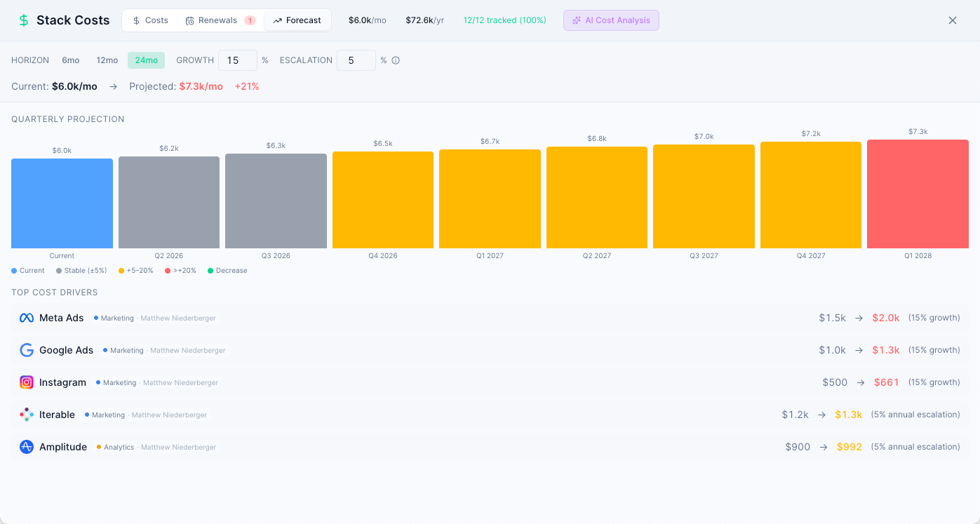Select the 6mo horizon option
Screen dimensions: 980x524
(70, 60)
